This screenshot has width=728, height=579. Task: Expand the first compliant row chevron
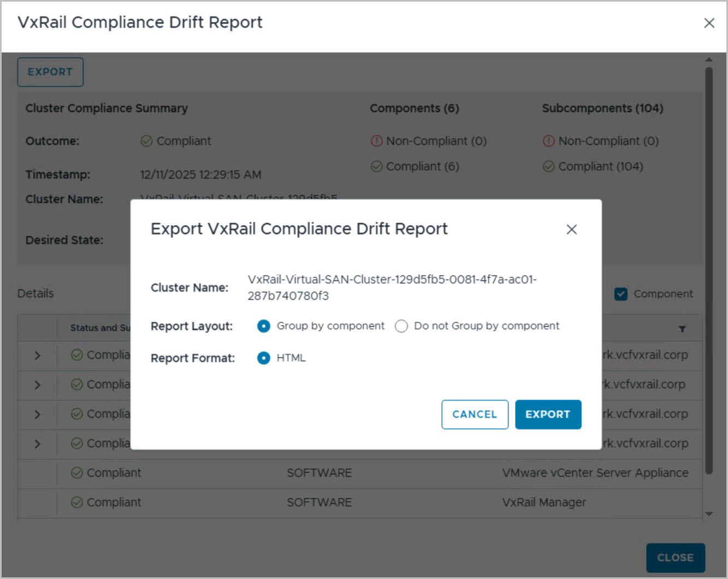[x=37, y=356]
